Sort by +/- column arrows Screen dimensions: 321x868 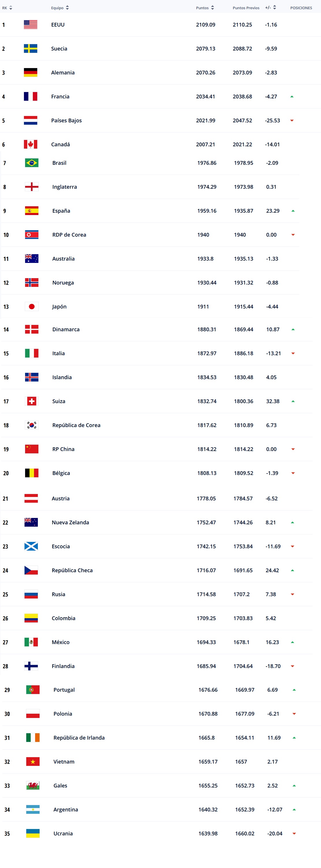275,8
